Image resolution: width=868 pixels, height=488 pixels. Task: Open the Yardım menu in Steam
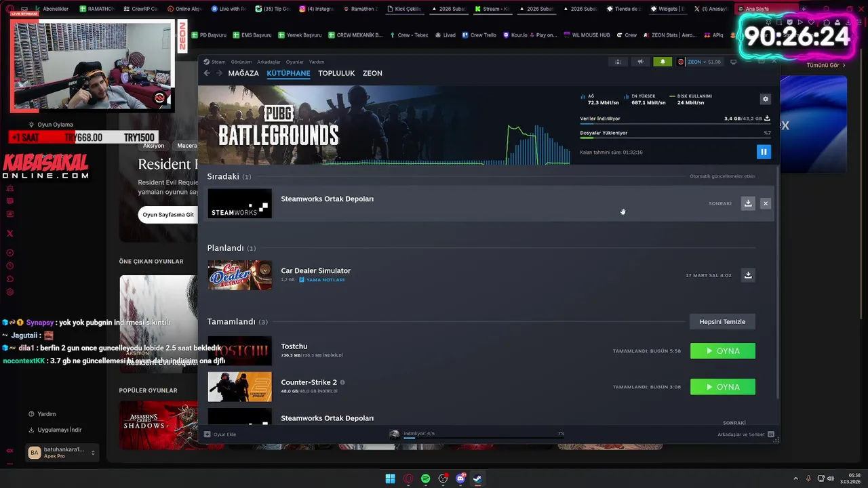[x=317, y=62]
